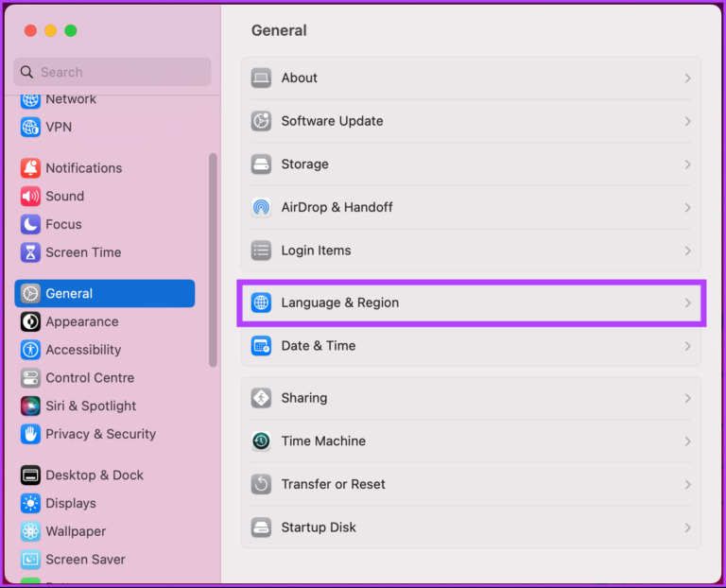Click the red Notifications bell icon
The height and width of the screenshot is (588, 726).
[30, 168]
